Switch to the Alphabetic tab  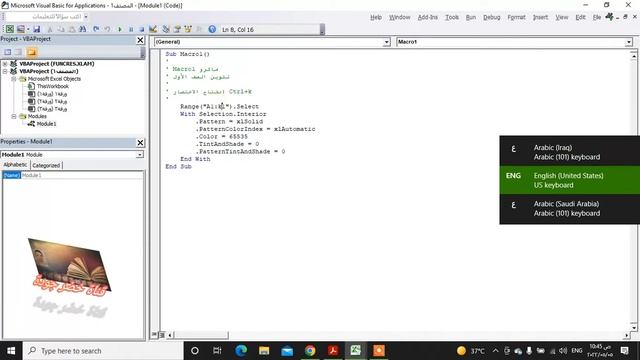click(16, 165)
